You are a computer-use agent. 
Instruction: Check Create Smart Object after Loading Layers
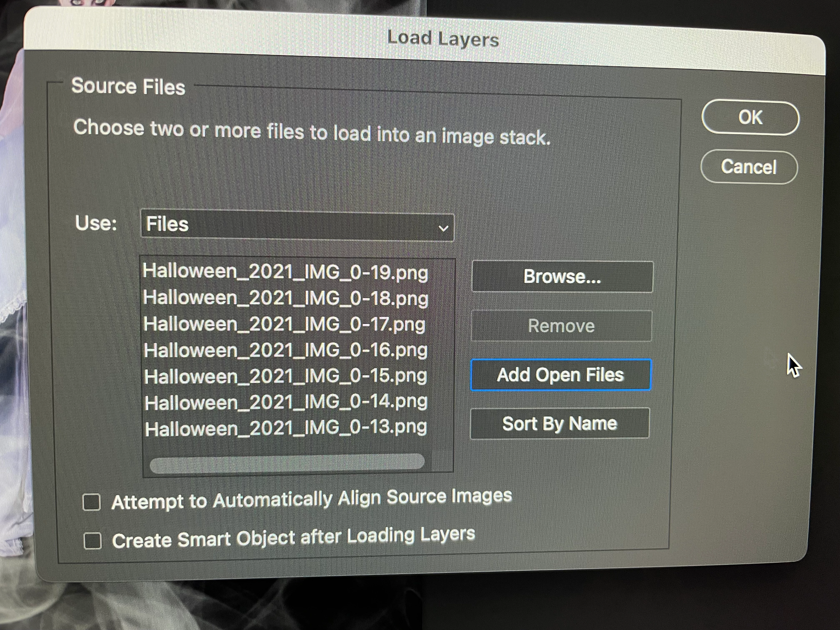point(92,541)
